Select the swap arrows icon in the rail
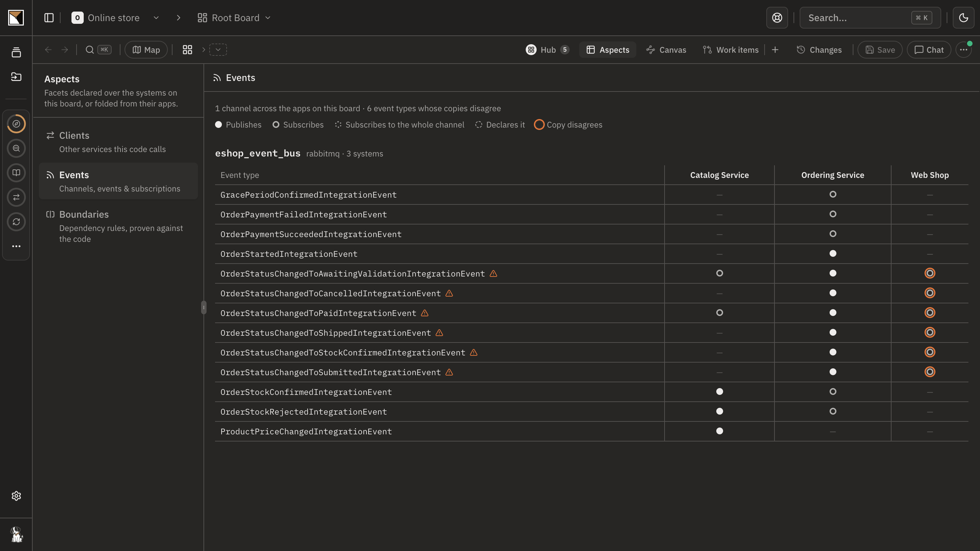This screenshot has height=551, width=980. pyautogui.click(x=16, y=197)
